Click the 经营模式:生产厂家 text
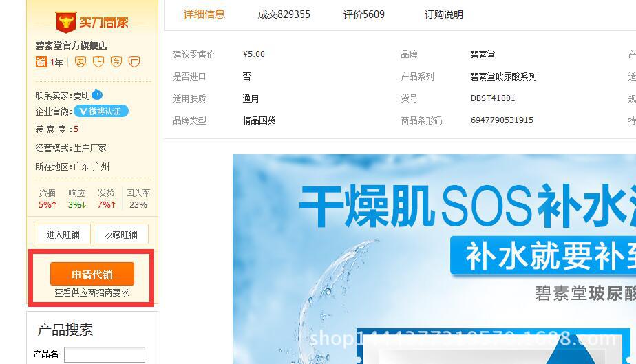636x364 pixels. tap(71, 148)
